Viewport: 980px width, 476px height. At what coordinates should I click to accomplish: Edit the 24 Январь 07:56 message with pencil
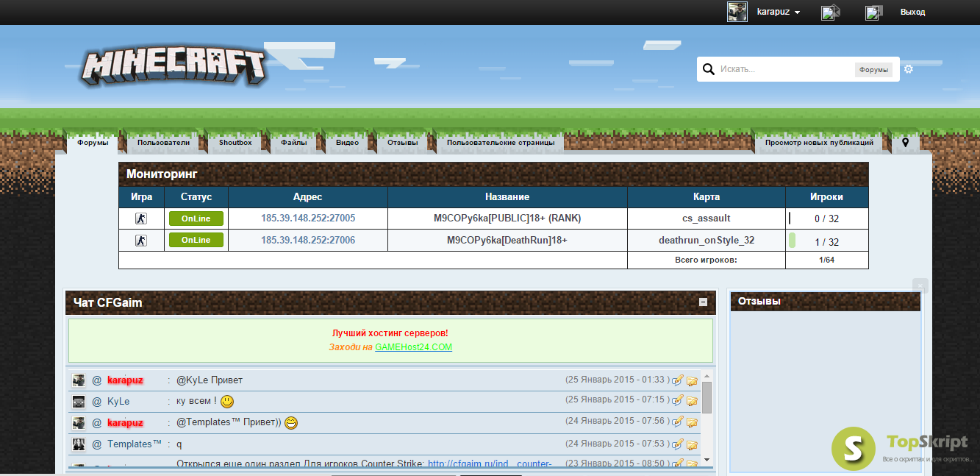tap(678, 422)
